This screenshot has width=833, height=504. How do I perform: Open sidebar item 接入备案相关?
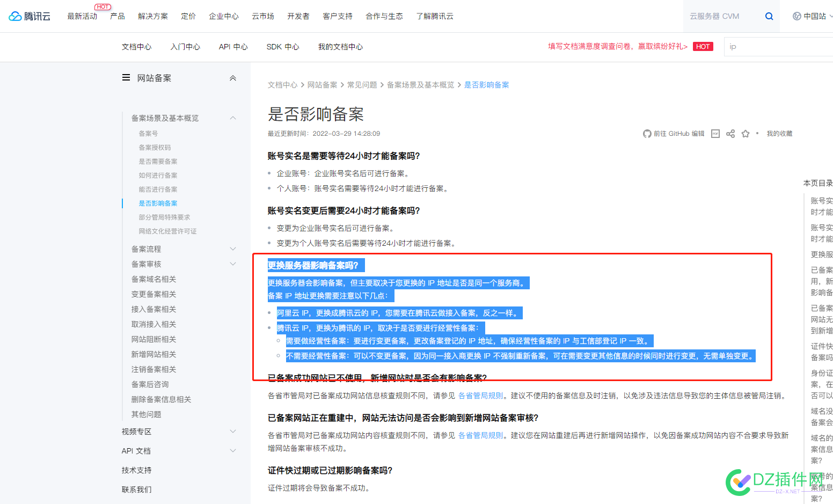point(154,309)
